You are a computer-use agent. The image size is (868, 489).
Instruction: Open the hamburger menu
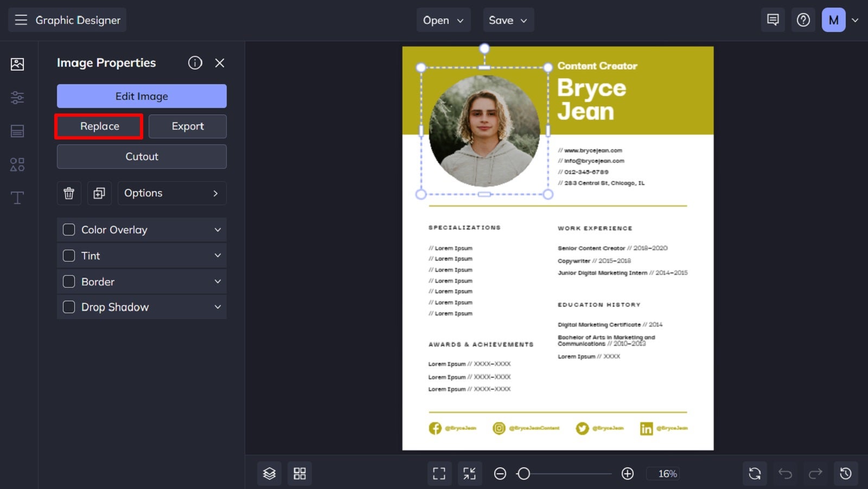point(21,20)
